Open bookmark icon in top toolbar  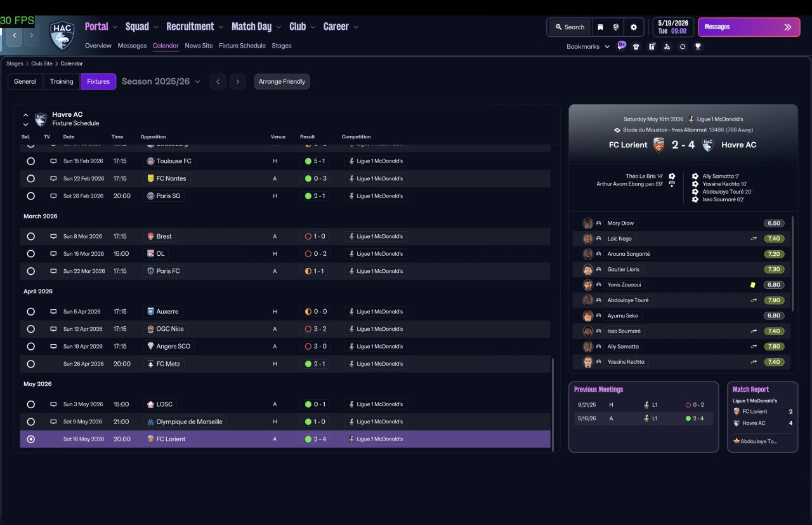600,27
